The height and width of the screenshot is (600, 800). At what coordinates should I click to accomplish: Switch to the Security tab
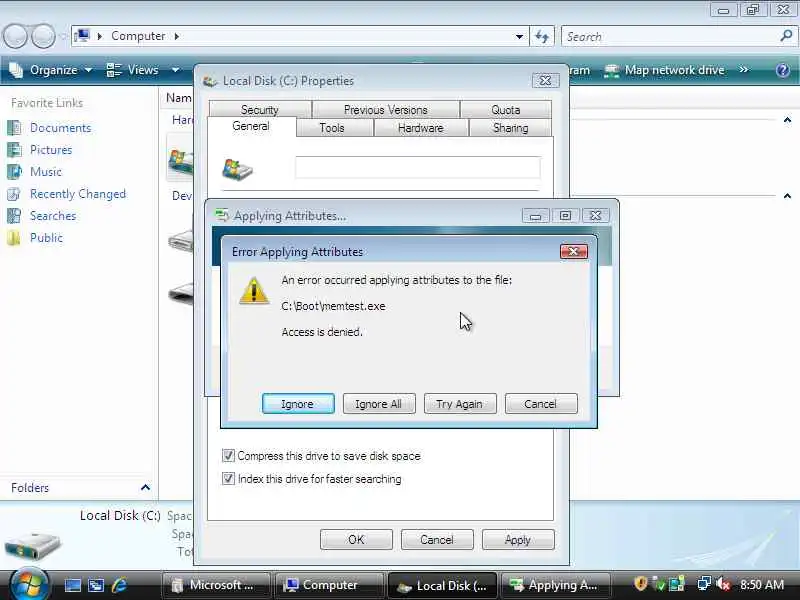pyautogui.click(x=260, y=109)
